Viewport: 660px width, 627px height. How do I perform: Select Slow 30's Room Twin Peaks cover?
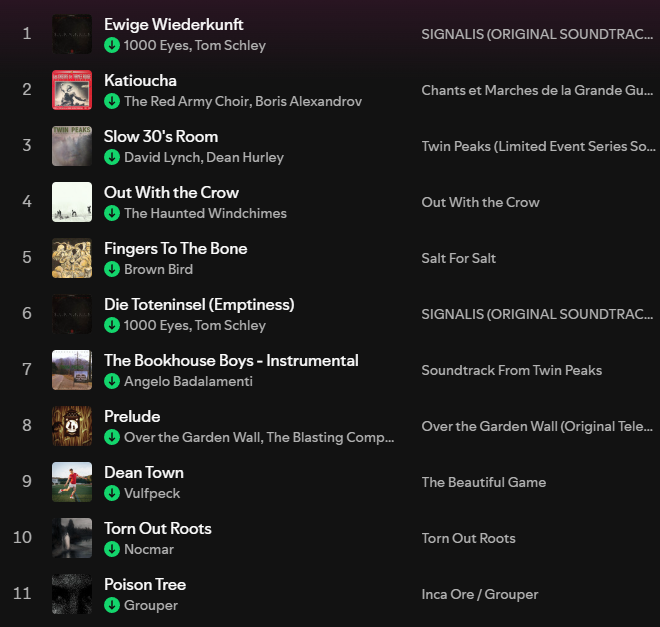pyautogui.click(x=72, y=146)
